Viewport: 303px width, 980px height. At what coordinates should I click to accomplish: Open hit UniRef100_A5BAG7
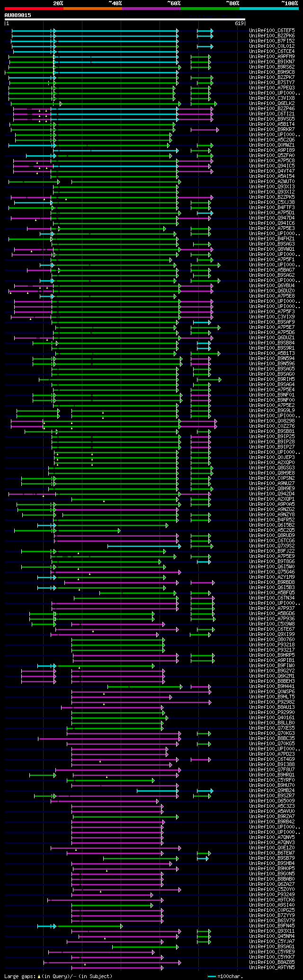(x=272, y=270)
